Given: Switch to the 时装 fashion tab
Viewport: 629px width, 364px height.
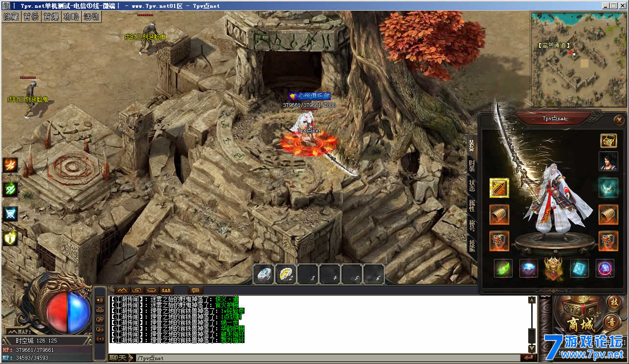Looking at the screenshot, I should pos(472,166).
